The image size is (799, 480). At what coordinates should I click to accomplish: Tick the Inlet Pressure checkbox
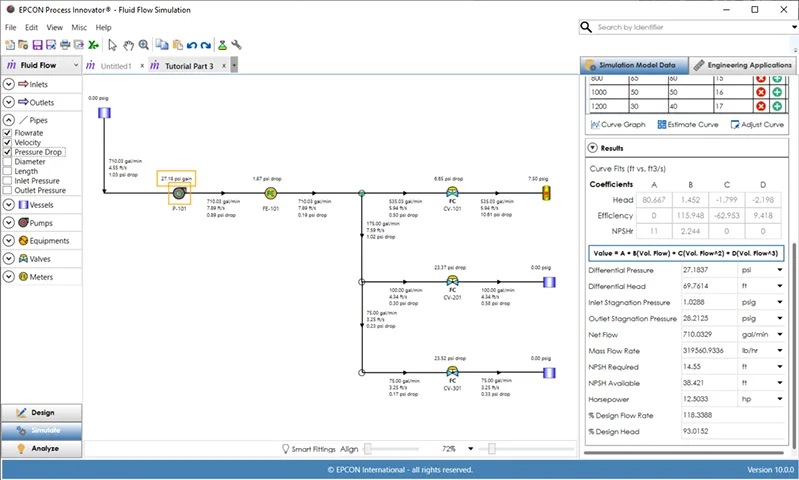8,180
